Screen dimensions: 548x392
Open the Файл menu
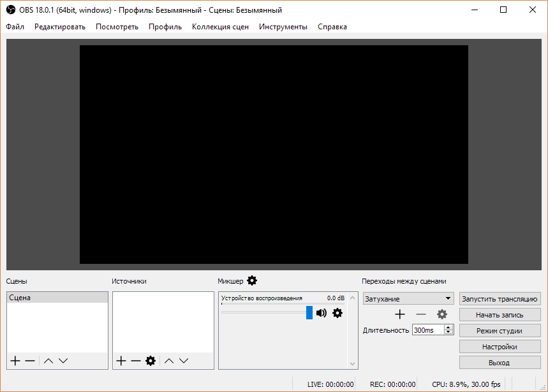click(x=15, y=27)
